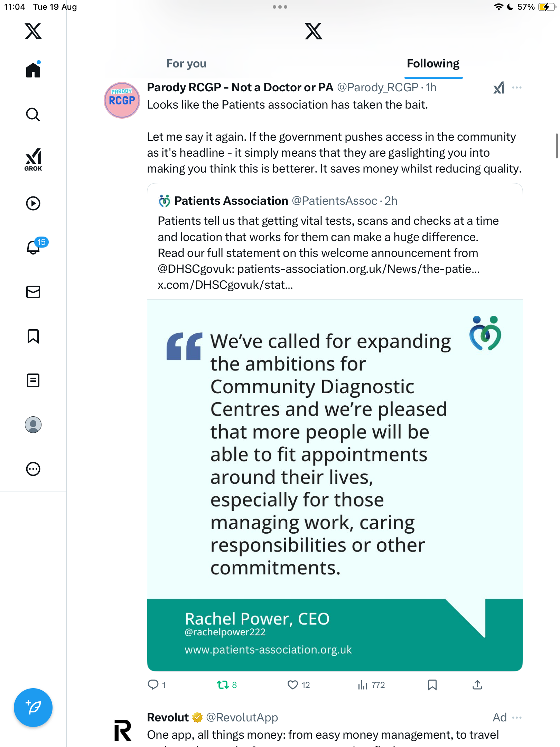Open more options on Parody RCGP post

tap(517, 87)
